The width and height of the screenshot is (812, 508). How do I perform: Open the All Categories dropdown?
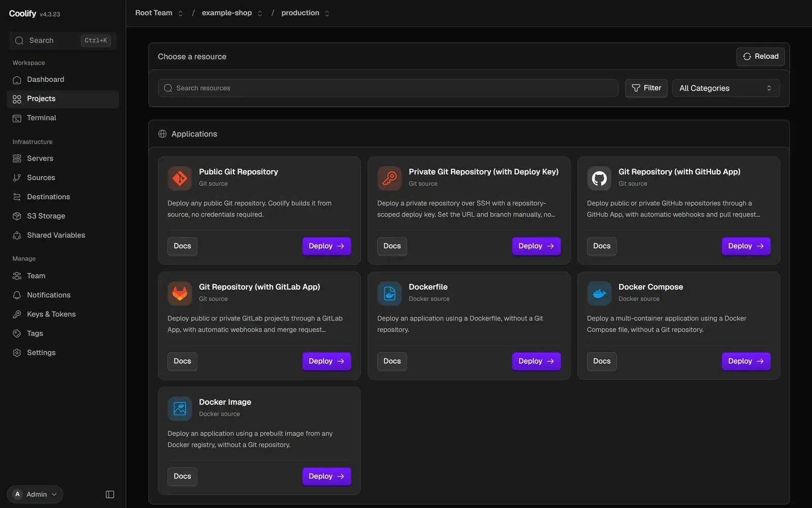pyautogui.click(x=726, y=88)
